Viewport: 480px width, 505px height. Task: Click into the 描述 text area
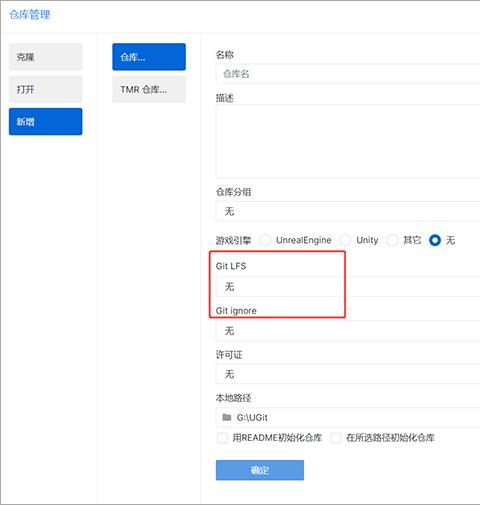(348, 141)
